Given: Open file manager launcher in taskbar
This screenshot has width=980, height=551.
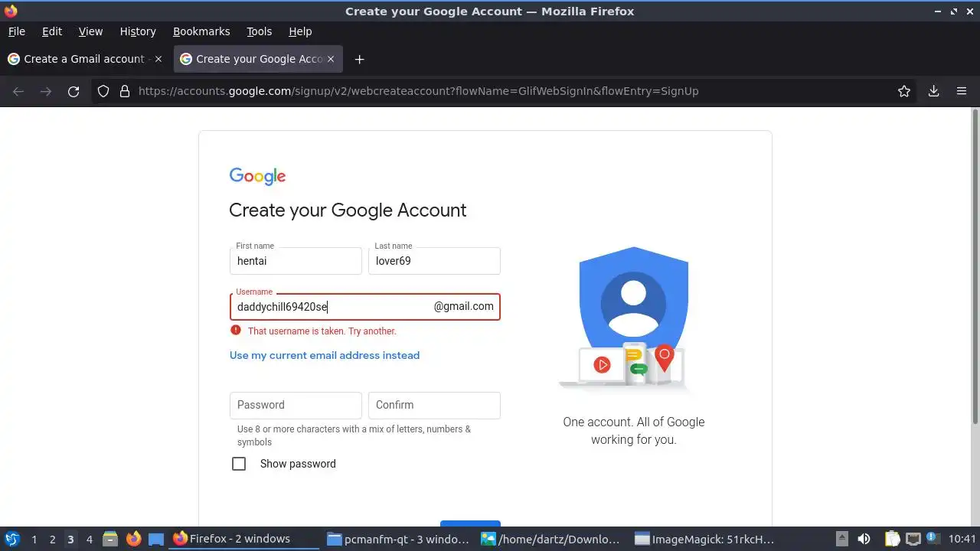Looking at the screenshot, I should click(110, 539).
